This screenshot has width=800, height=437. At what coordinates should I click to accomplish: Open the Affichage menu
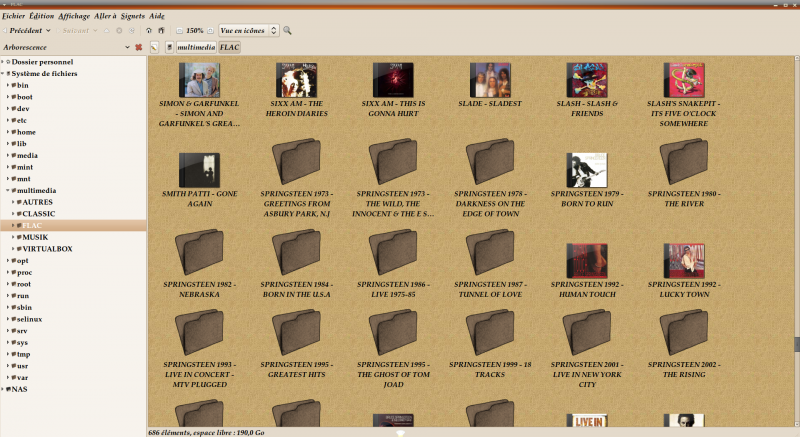[x=74, y=16]
